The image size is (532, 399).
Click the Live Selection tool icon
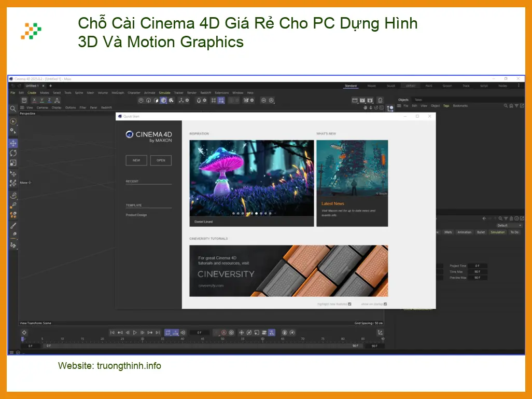coord(13,121)
